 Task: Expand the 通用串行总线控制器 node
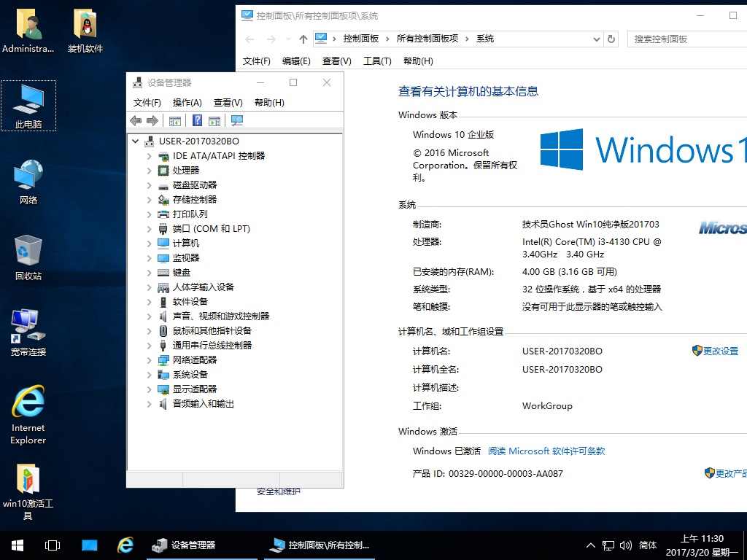[149, 346]
